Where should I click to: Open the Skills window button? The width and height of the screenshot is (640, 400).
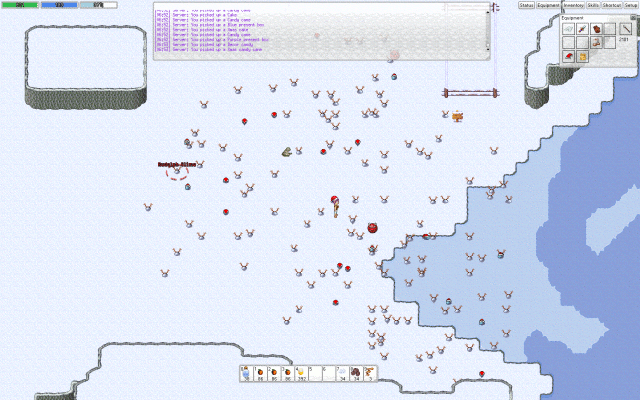pos(593,5)
